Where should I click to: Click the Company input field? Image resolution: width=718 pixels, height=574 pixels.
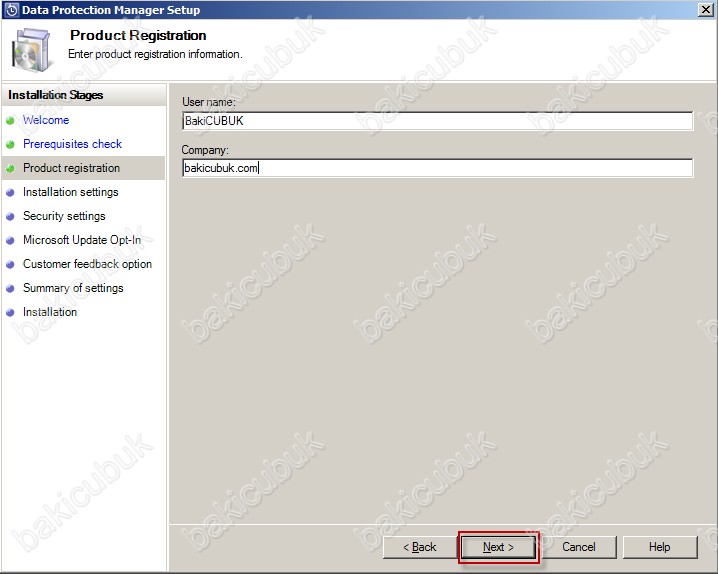[x=437, y=168]
